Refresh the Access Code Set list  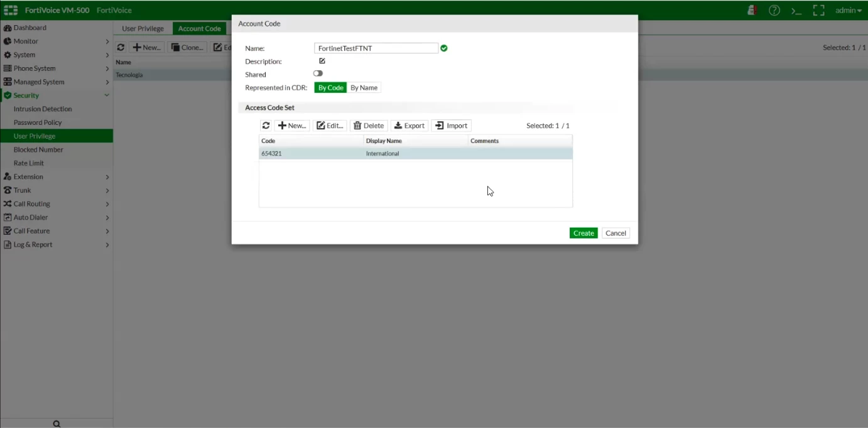tap(266, 126)
